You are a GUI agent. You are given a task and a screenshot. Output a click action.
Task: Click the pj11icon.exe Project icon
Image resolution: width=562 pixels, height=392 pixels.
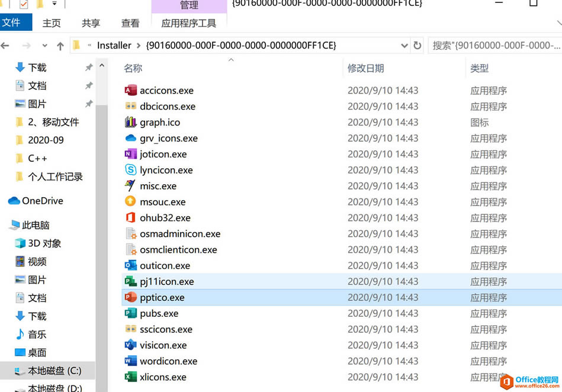point(130,281)
